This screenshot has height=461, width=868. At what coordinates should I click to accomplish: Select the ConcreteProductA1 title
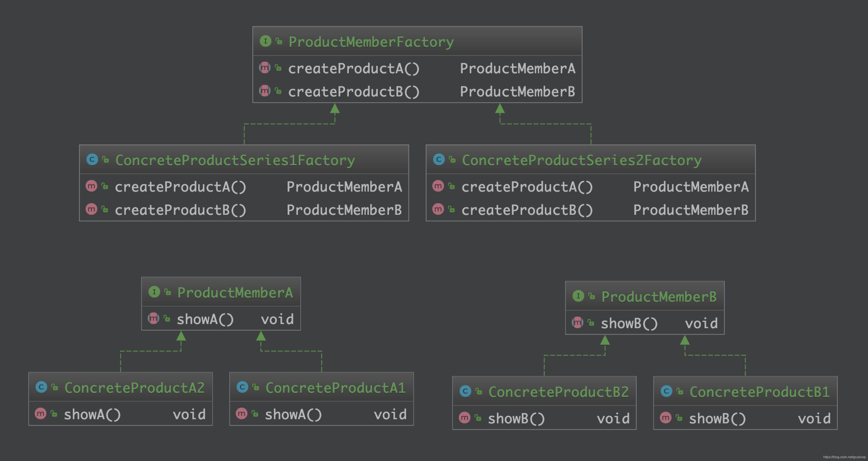click(336, 388)
